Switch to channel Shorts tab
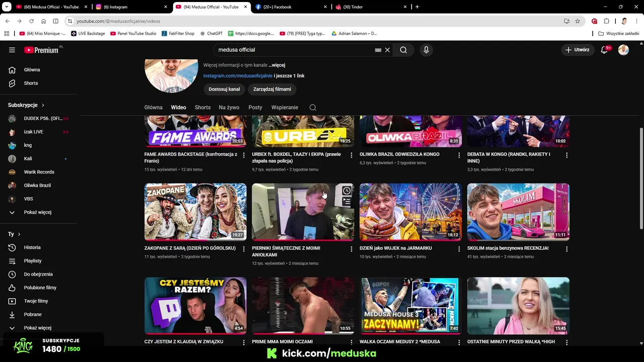The height and width of the screenshot is (362, 644). click(203, 108)
